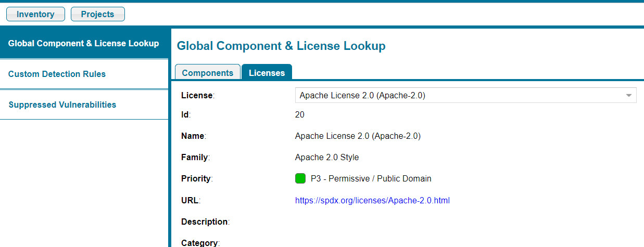Click the Apache 2.0 Style family value
Image resolution: width=644 pixels, height=247 pixels.
coord(327,157)
